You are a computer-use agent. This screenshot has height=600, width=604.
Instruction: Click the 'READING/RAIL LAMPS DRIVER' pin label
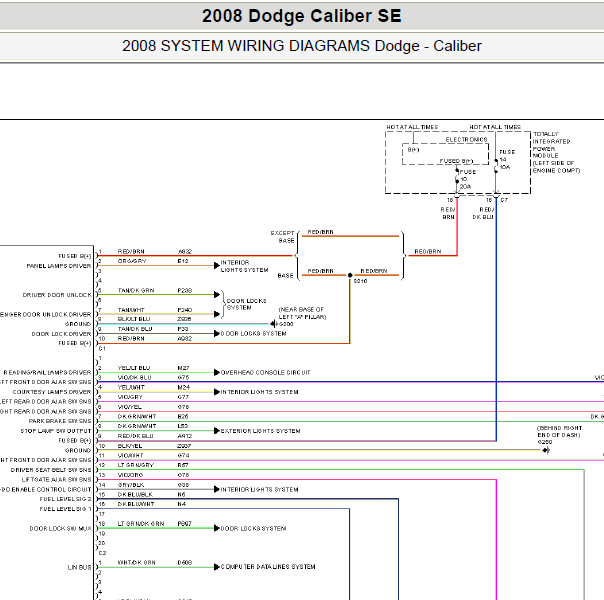(x=47, y=373)
